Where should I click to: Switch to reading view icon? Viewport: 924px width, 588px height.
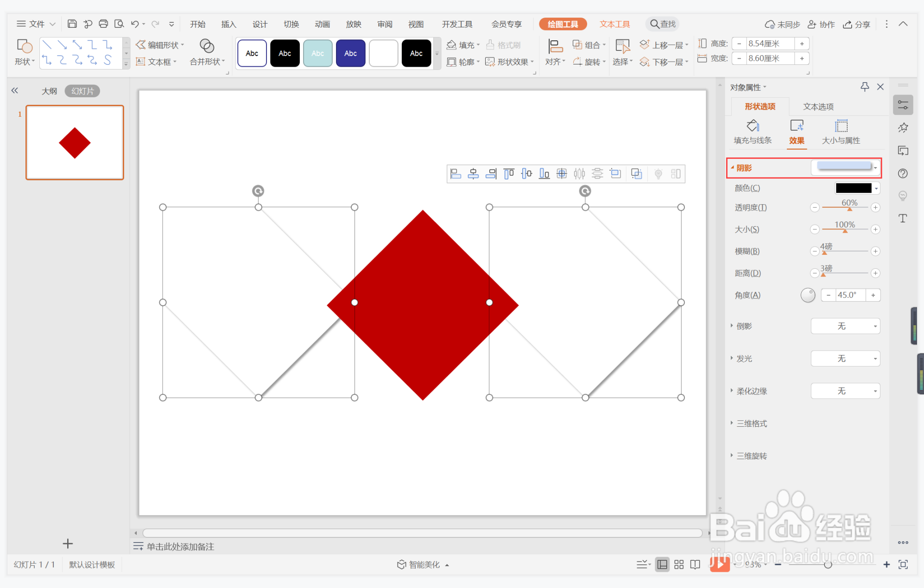point(695,564)
